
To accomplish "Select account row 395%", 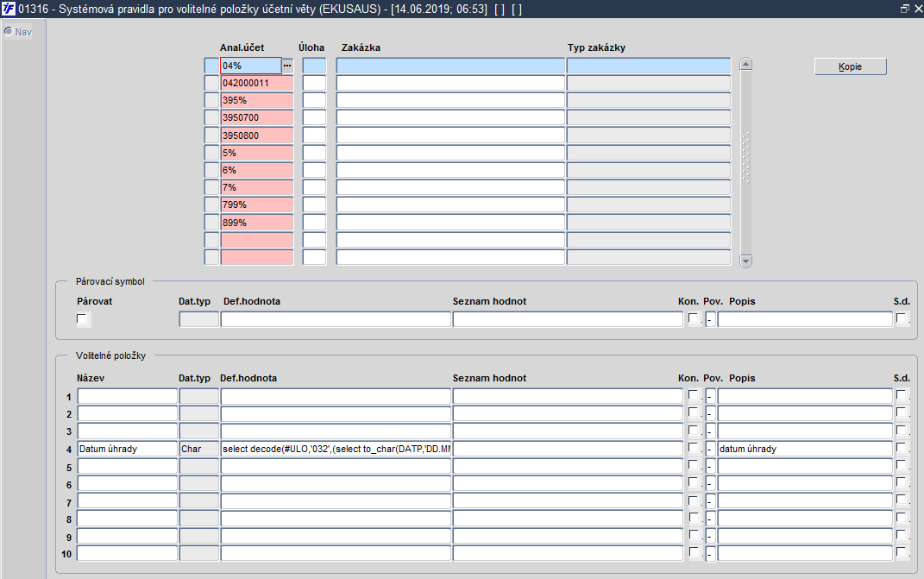I will 257,100.
